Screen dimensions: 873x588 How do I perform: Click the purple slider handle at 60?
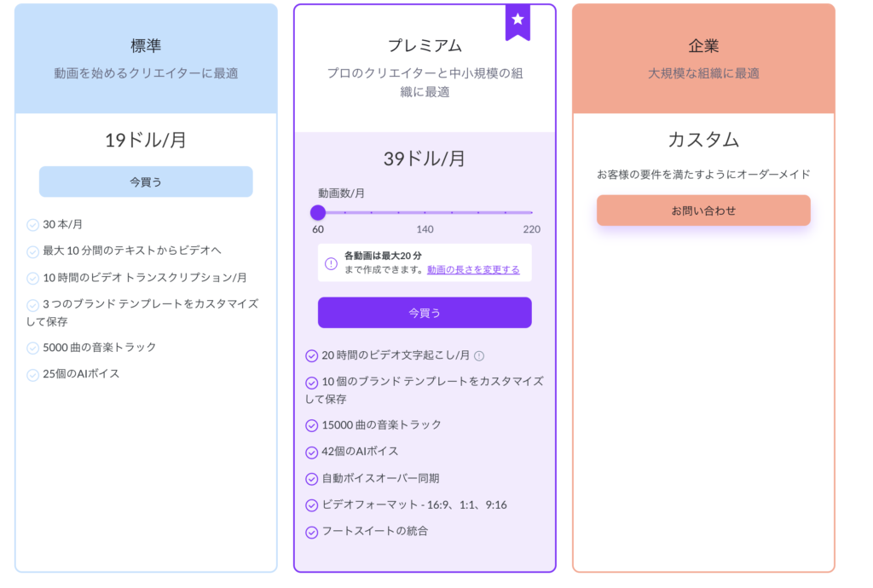[318, 212]
